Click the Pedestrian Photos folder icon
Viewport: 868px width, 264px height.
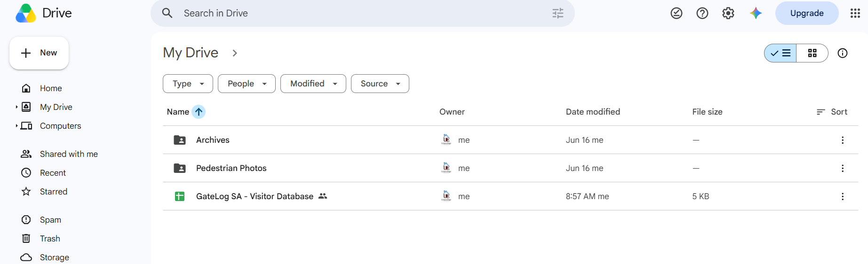click(180, 168)
